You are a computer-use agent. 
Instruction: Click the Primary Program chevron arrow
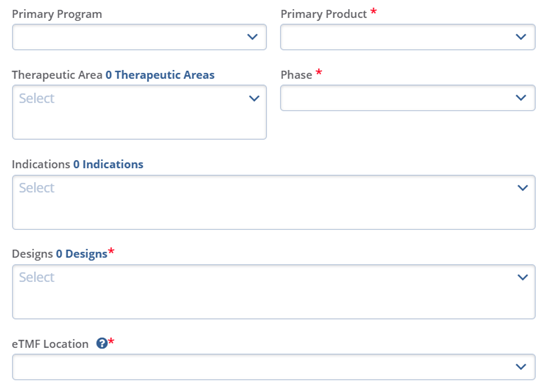[x=252, y=37]
